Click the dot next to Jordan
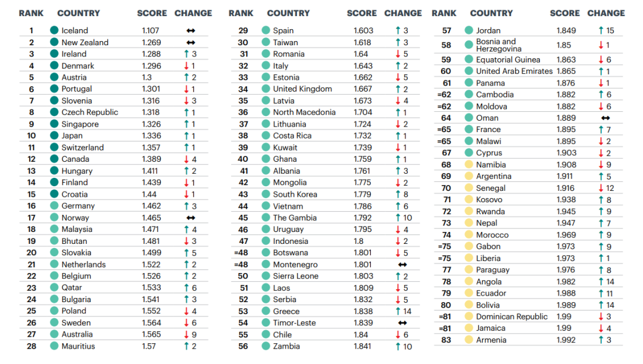The height and width of the screenshot is (364, 643). (469, 30)
